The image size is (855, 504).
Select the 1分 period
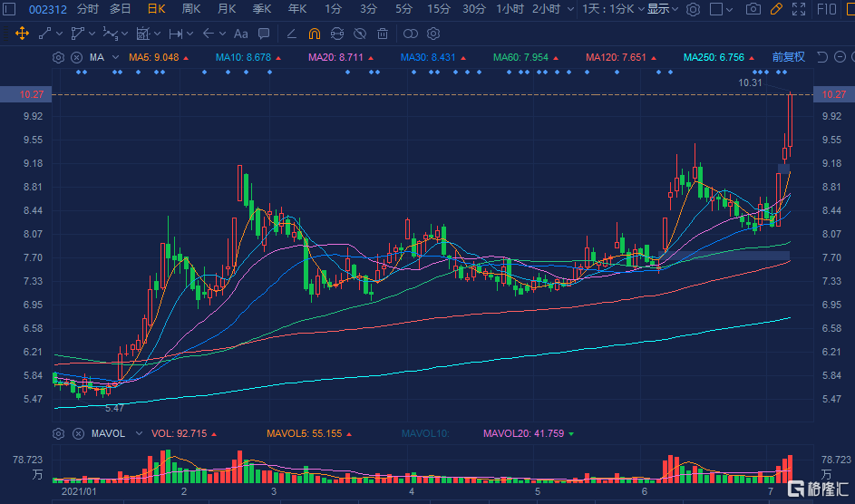[333, 9]
